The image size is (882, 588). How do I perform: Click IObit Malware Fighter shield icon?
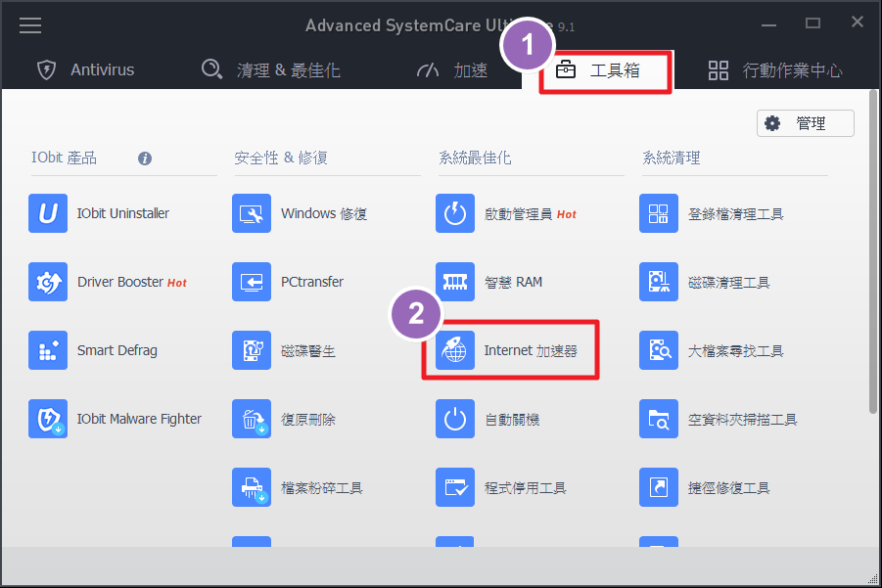[x=48, y=419]
